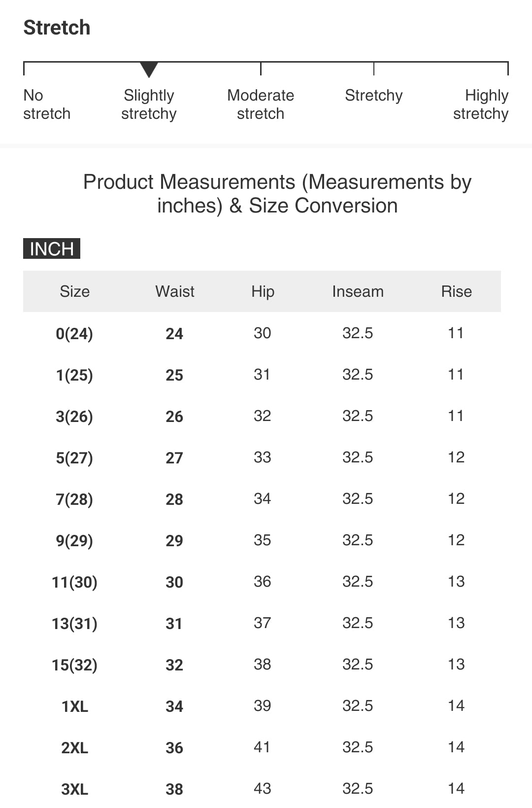The width and height of the screenshot is (532, 808).
Task: Select the 3XL size row label
Action: [x=74, y=789]
